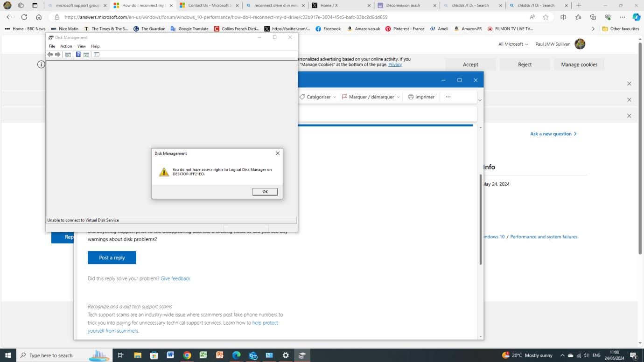The height and width of the screenshot is (362, 644).
Task: Click Ask a new question link
Action: coord(553,134)
